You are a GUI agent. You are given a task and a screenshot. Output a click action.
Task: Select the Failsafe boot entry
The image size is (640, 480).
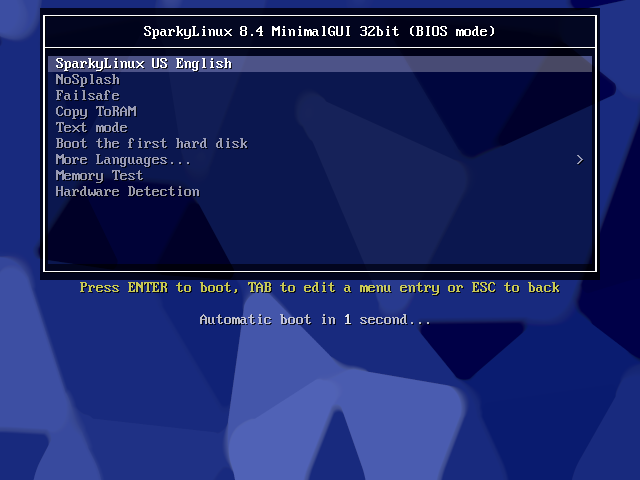tap(320, 96)
